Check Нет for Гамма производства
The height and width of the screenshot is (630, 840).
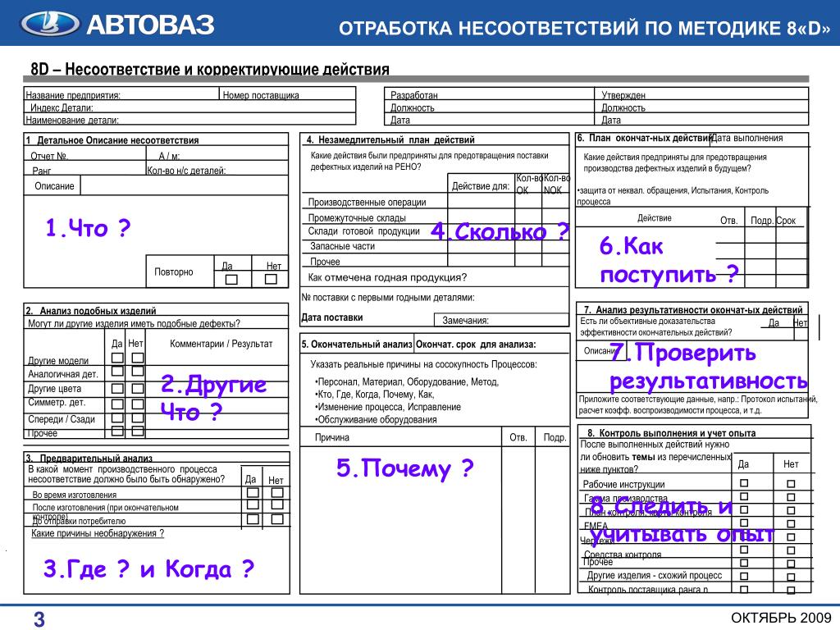point(791,496)
